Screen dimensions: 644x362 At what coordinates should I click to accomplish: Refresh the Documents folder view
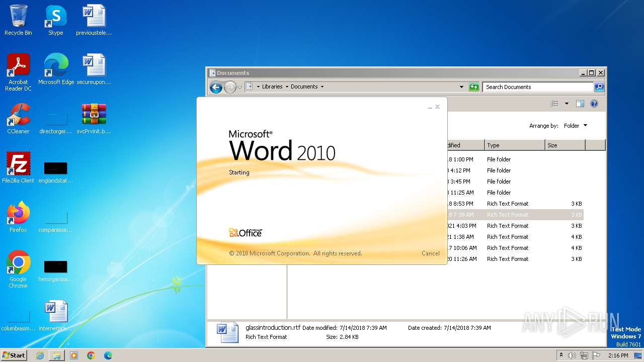[x=474, y=87]
